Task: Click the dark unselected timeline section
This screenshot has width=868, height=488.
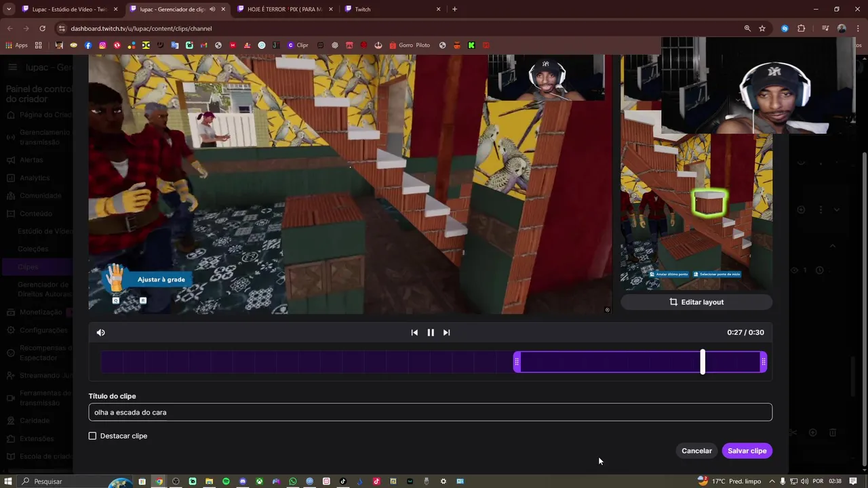Action: [x=307, y=362]
